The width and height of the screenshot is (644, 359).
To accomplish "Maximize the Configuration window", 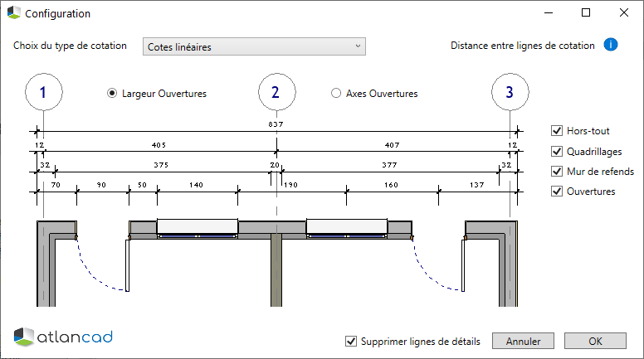I will [586, 12].
